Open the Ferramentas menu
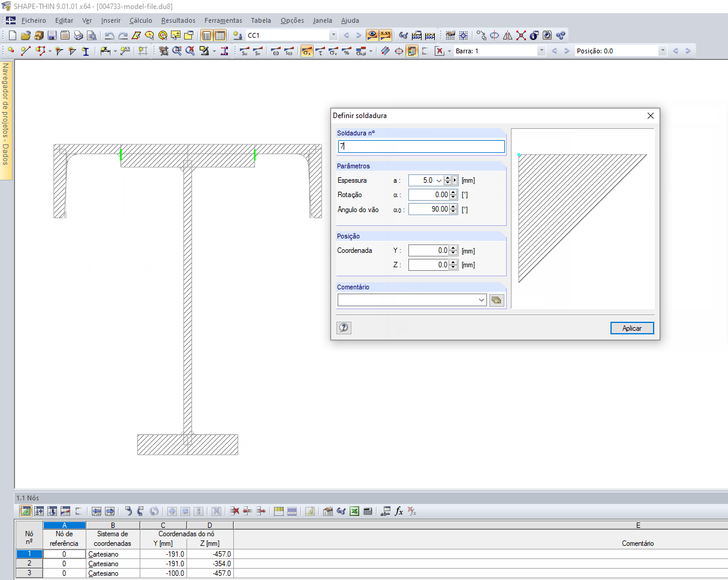 point(224,20)
